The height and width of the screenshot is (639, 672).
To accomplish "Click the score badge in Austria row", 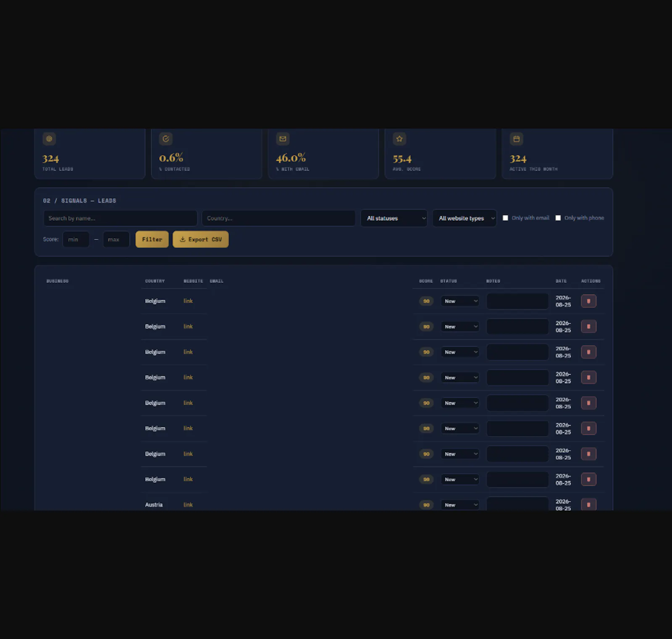I will pyautogui.click(x=426, y=505).
